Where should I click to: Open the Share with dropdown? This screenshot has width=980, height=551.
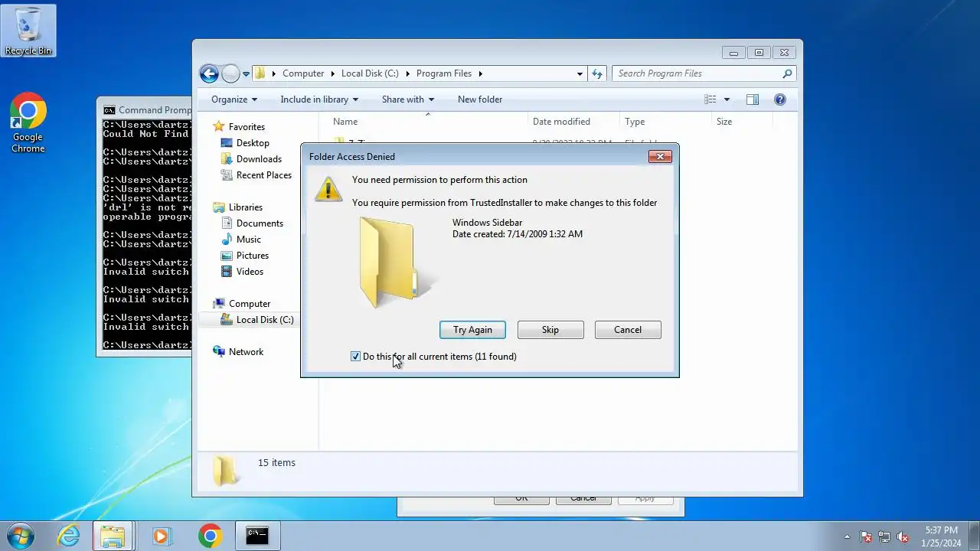tap(408, 99)
